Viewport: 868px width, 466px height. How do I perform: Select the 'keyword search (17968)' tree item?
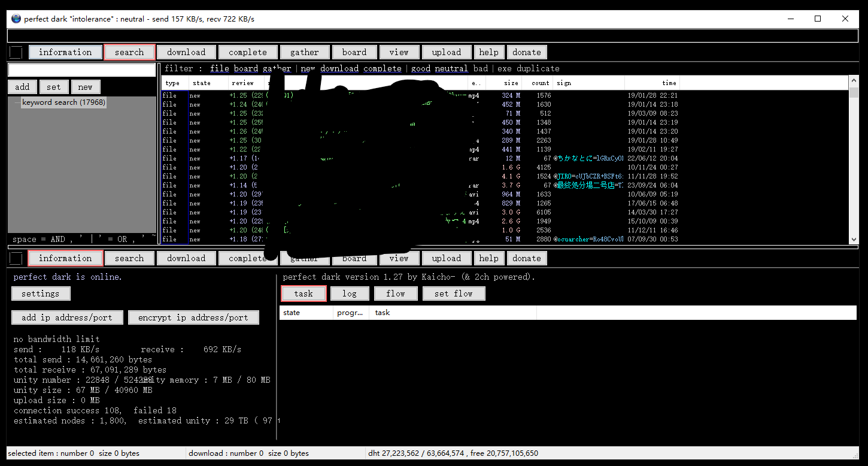pyautogui.click(x=63, y=102)
